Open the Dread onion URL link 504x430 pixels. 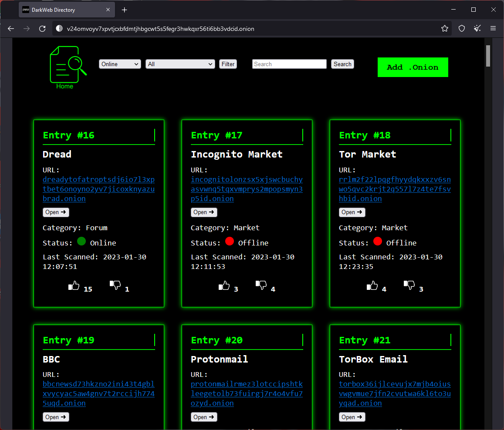pos(99,189)
